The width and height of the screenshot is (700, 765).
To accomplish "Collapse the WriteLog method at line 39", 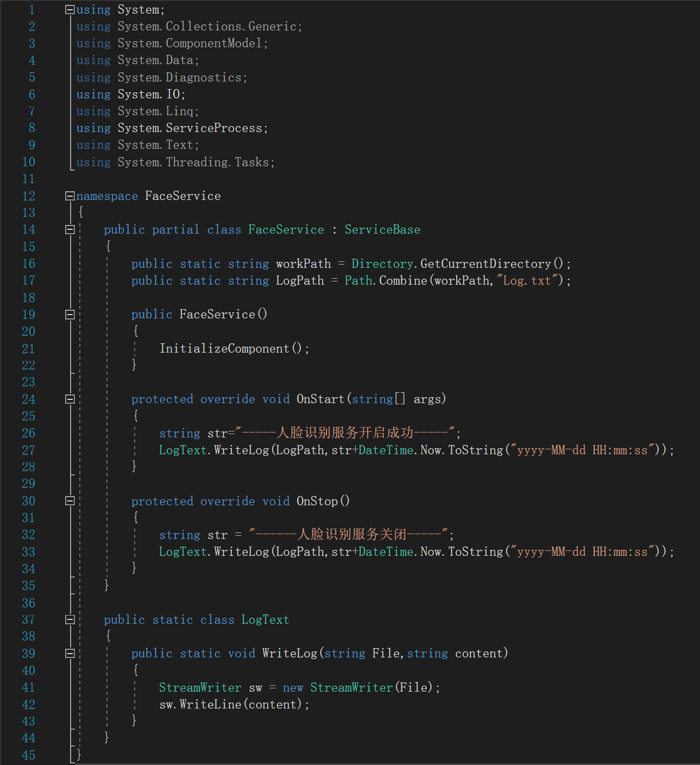I will [70, 653].
